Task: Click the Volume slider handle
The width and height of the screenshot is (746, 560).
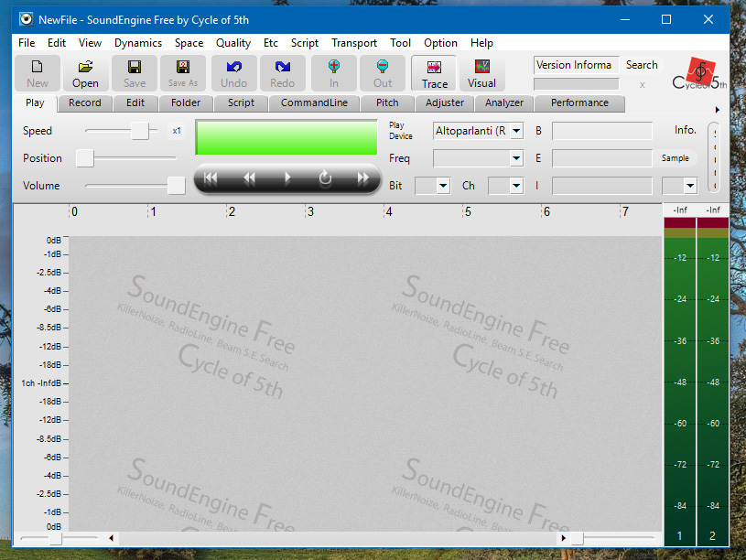Action: pos(176,186)
